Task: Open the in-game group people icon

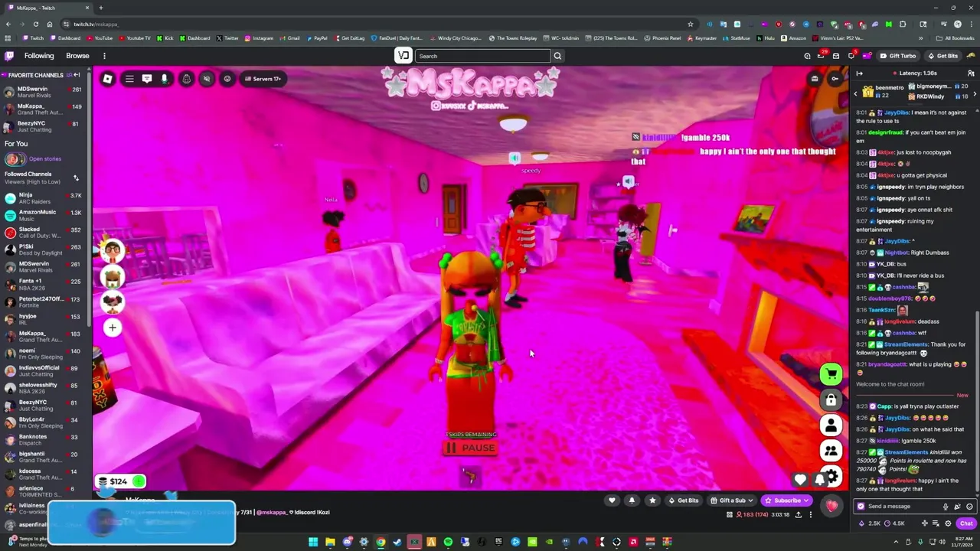Action: click(x=831, y=451)
